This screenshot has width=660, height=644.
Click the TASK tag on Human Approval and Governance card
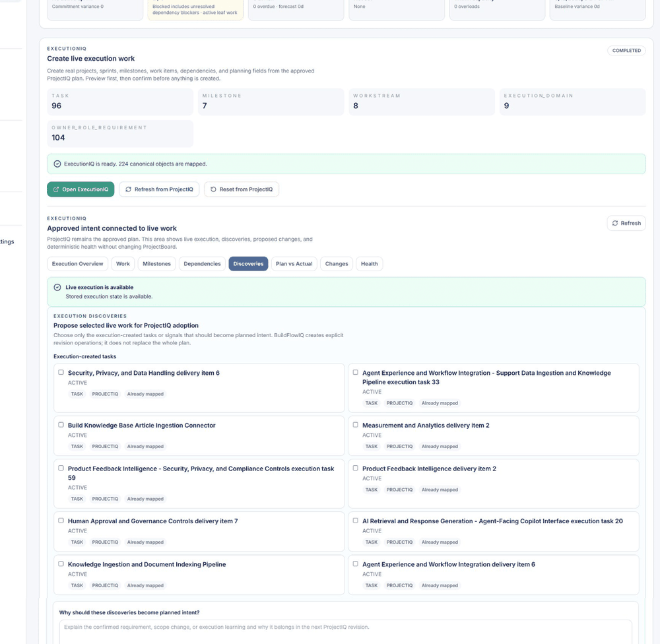(x=77, y=542)
